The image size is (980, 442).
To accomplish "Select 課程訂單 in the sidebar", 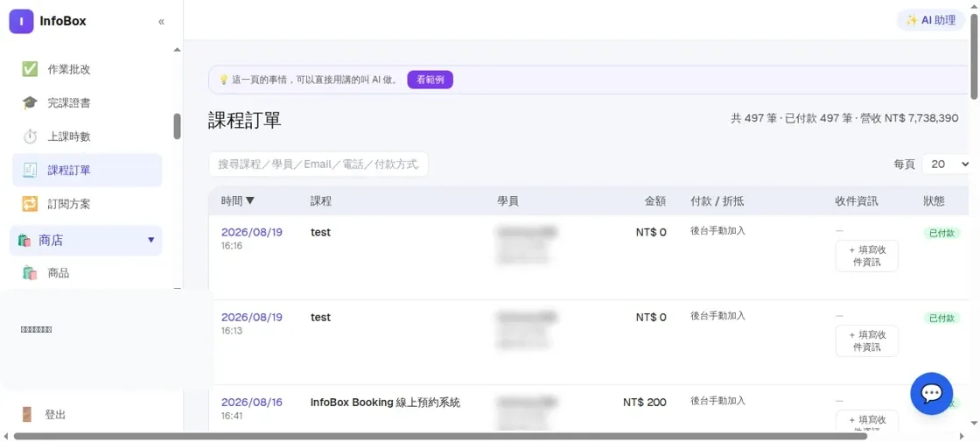I will point(87,170).
